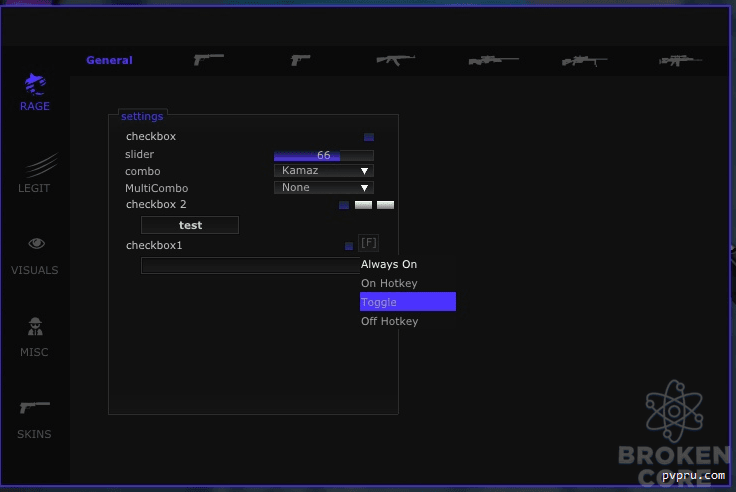Toggle the 'checkbox 2' box

(344, 205)
